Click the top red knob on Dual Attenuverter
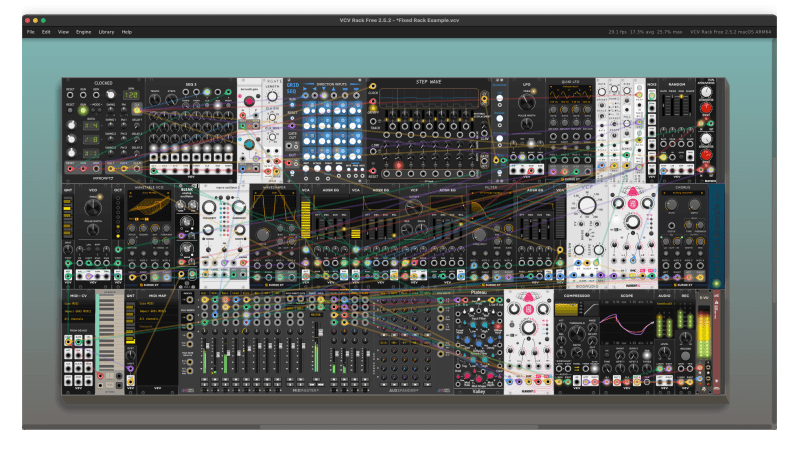 [706, 108]
